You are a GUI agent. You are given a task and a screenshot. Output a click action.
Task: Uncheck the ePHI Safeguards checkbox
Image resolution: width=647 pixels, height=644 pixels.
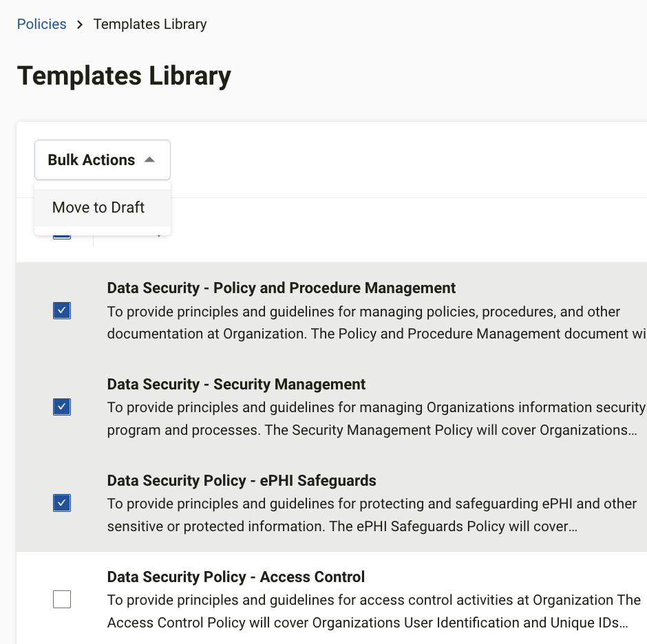[62, 503]
